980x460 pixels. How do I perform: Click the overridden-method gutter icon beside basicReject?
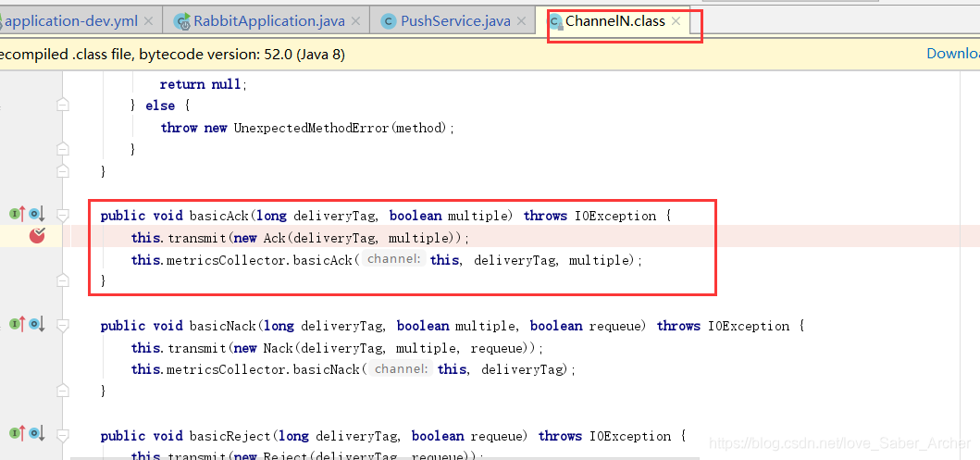click(x=36, y=433)
